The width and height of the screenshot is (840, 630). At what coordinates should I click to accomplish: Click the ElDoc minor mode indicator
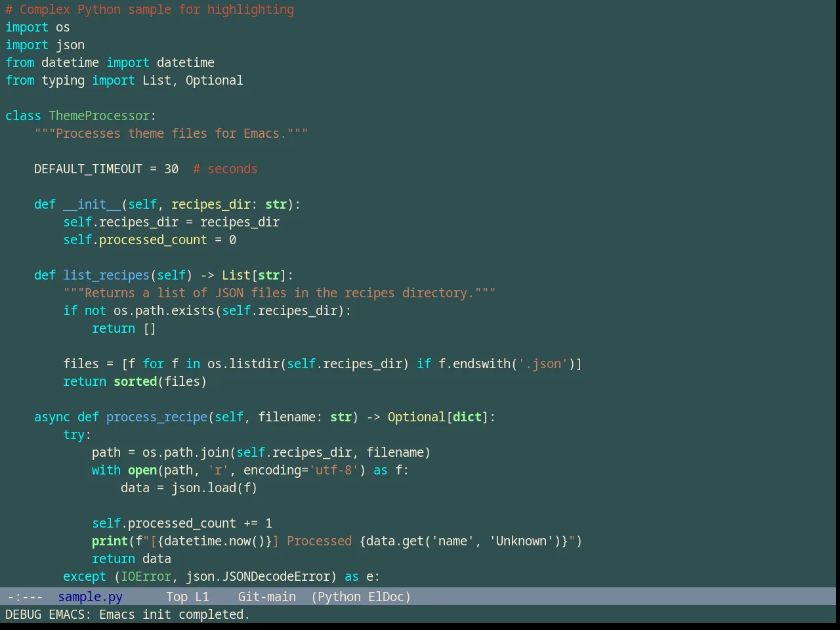pyautogui.click(x=387, y=597)
